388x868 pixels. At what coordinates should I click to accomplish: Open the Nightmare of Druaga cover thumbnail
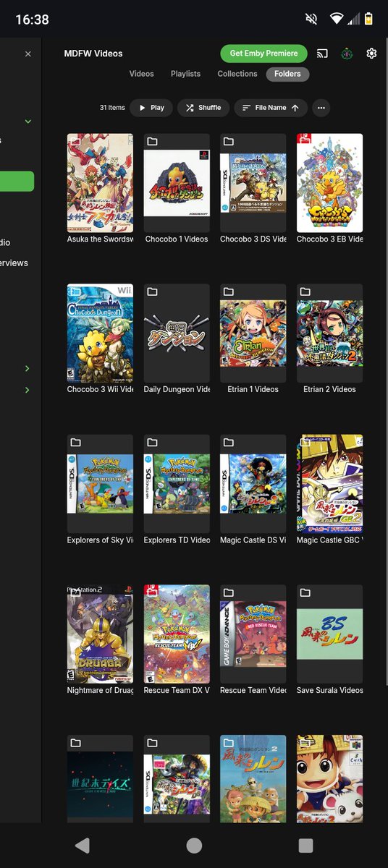coord(100,634)
